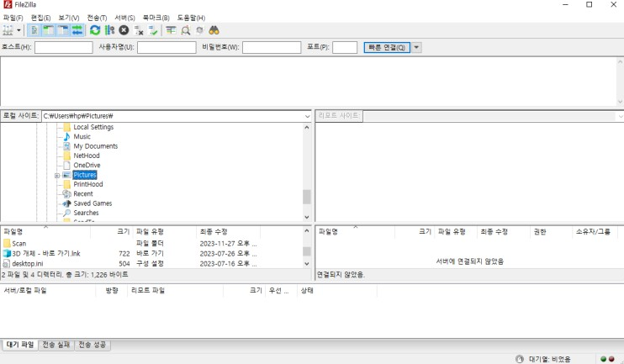Open the local site path dropdown
624x364 pixels.
click(307, 116)
